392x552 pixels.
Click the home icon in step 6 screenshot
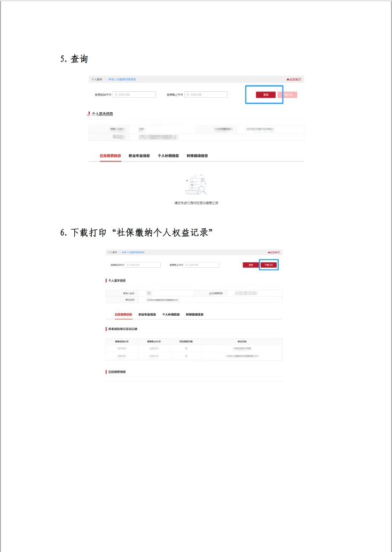point(269,252)
